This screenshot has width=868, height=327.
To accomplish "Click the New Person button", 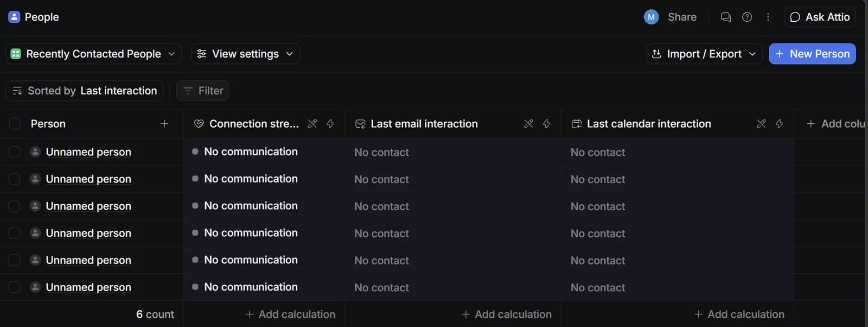I will click(812, 54).
